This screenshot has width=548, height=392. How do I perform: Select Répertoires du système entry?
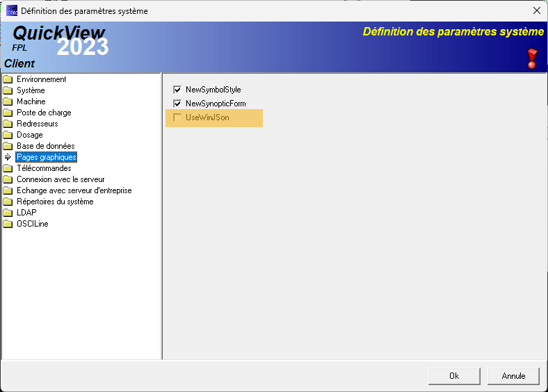[x=55, y=202]
